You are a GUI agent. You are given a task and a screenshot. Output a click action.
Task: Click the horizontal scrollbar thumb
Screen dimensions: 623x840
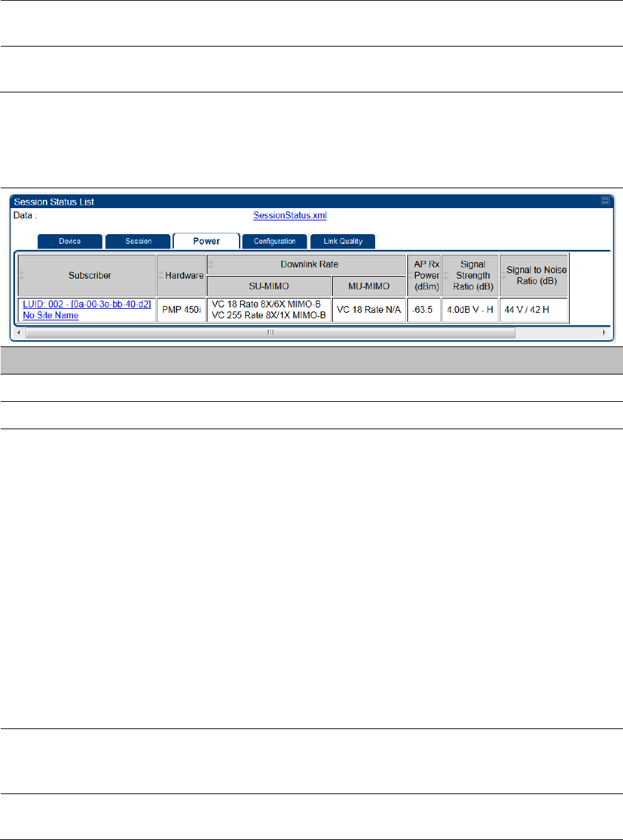click(270, 333)
